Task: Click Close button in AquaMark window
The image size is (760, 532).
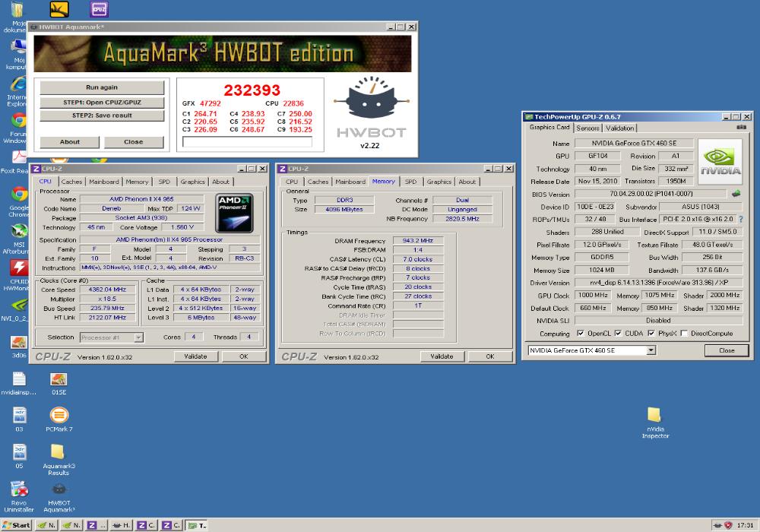Action: (x=133, y=142)
